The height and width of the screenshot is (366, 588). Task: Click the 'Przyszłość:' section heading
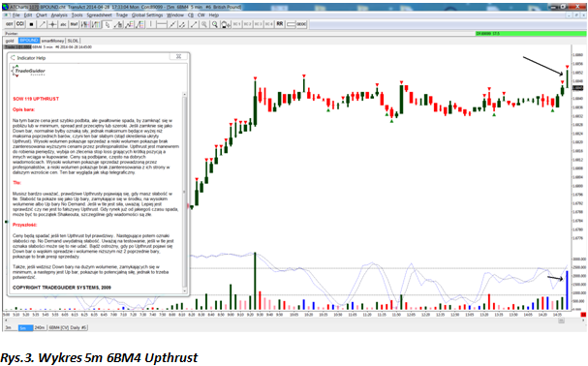click(x=25, y=225)
